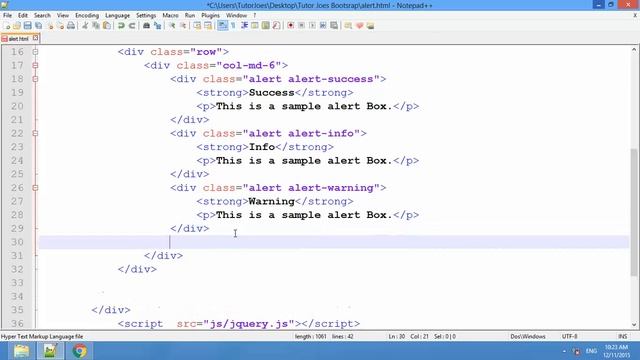Click the Print toolbar icon

coord(71,26)
